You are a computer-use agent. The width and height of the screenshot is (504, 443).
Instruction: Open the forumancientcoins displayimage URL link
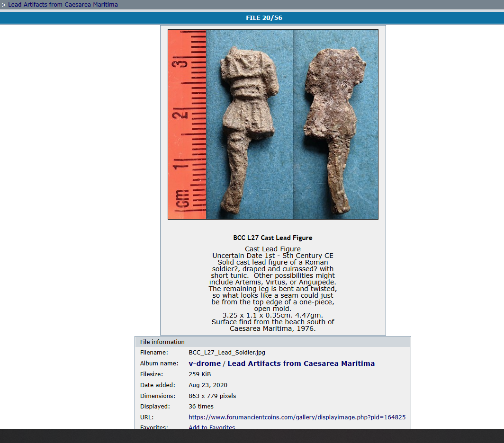click(297, 417)
